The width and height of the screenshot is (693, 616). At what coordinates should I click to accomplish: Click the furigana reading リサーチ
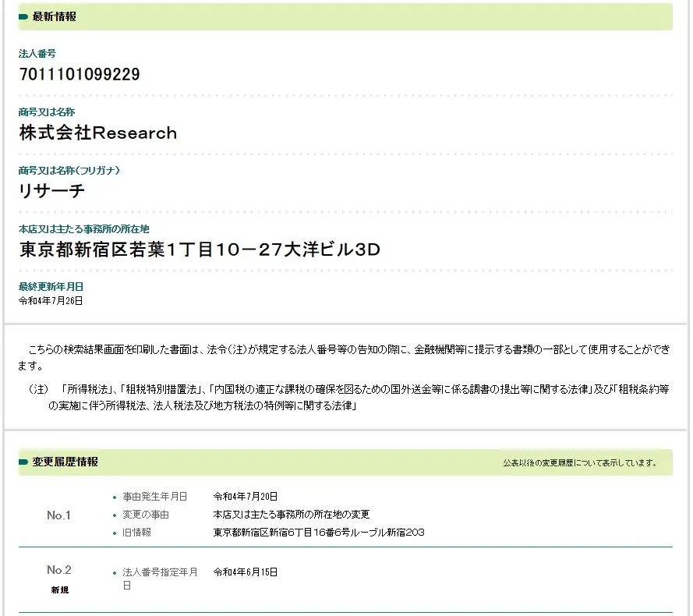tap(52, 191)
